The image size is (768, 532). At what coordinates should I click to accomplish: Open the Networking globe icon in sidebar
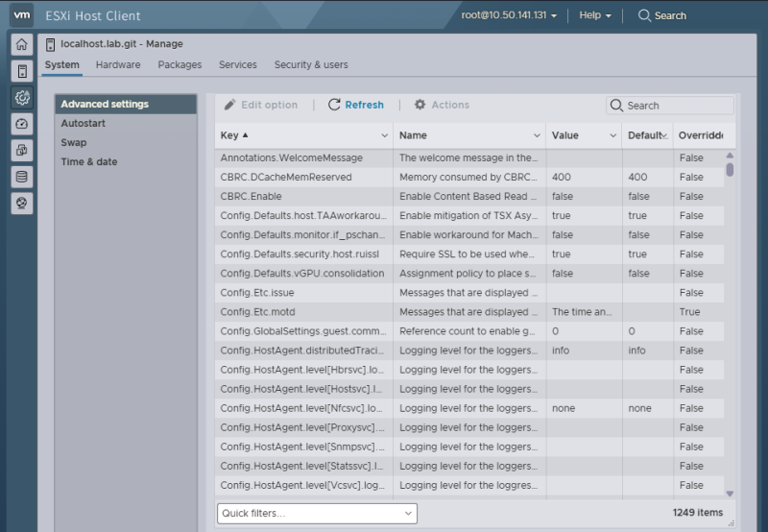[x=21, y=203]
